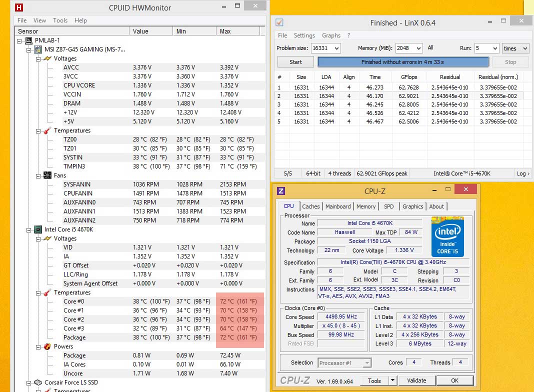Open the View menu in HWMonitor
The image size is (534, 392).
(39, 20)
